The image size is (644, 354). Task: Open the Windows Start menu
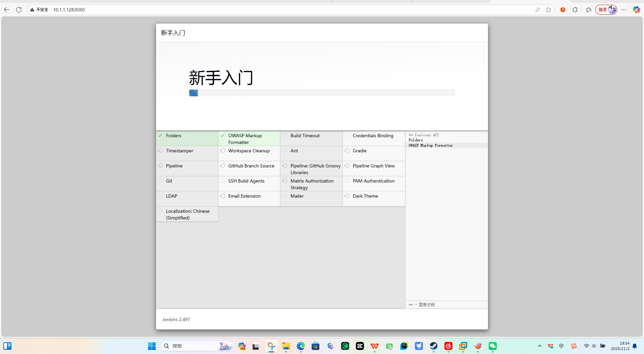(152, 346)
